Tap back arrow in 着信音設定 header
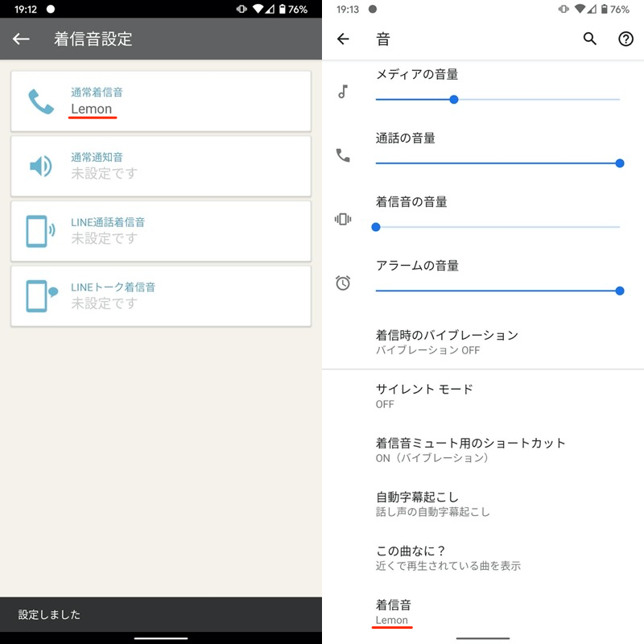 [x=22, y=39]
